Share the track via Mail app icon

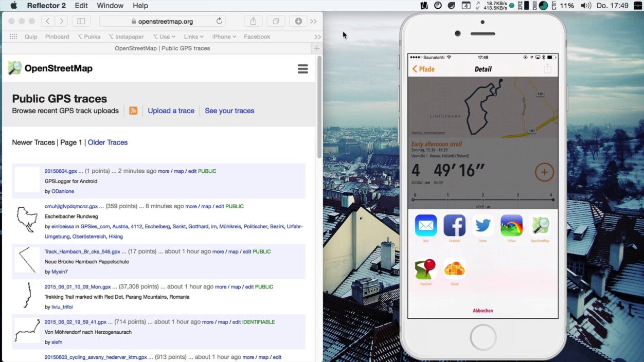click(x=426, y=226)
